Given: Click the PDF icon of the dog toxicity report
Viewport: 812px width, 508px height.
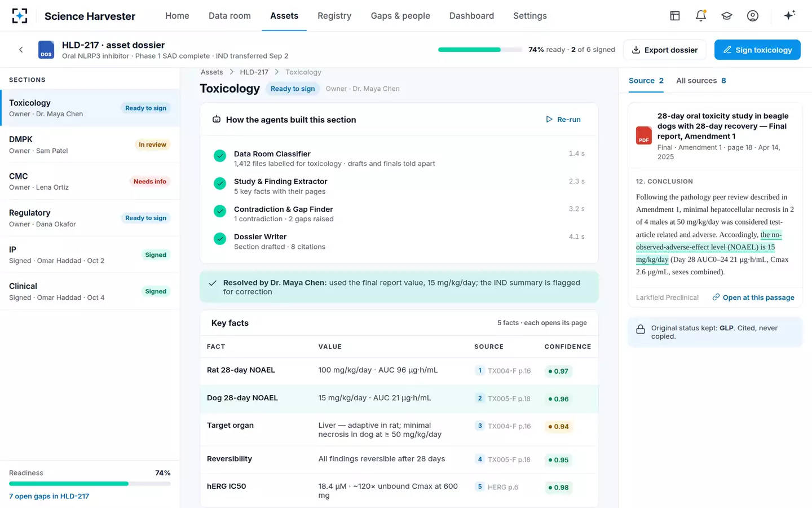Looking at the screenshot, I should (644, 135).
